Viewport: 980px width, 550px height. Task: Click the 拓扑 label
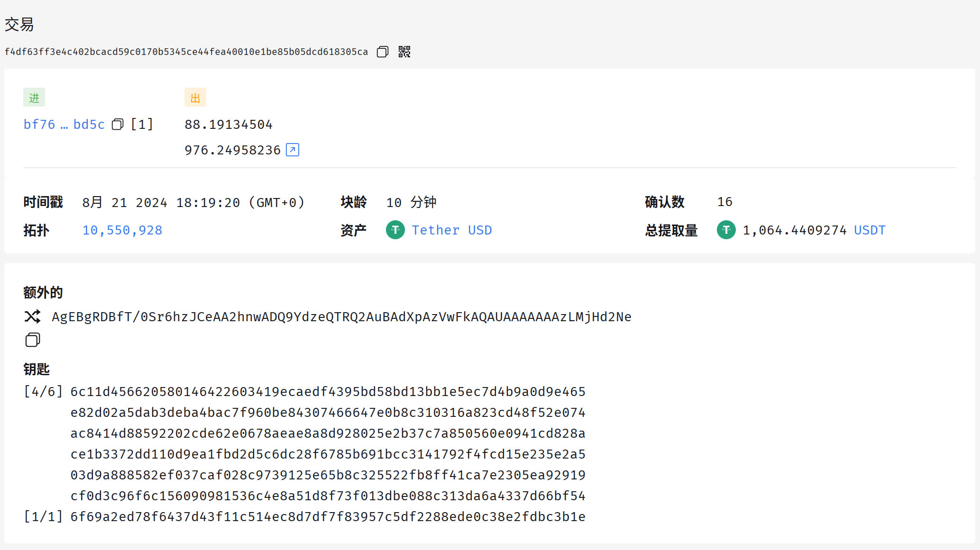click(37, 231)
